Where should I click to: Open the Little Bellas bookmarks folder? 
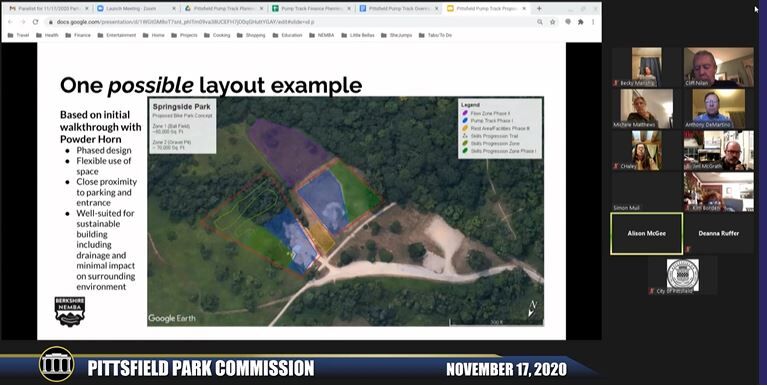[358, 35]
